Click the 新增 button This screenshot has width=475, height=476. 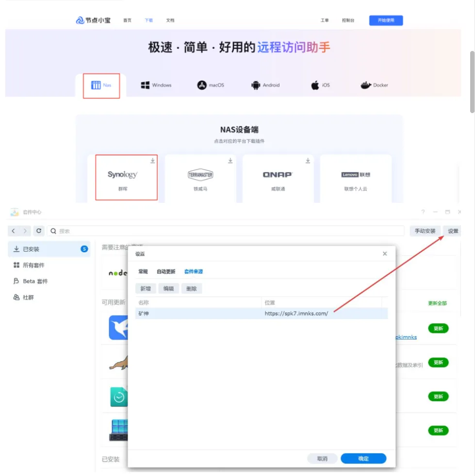click(146, 288)
